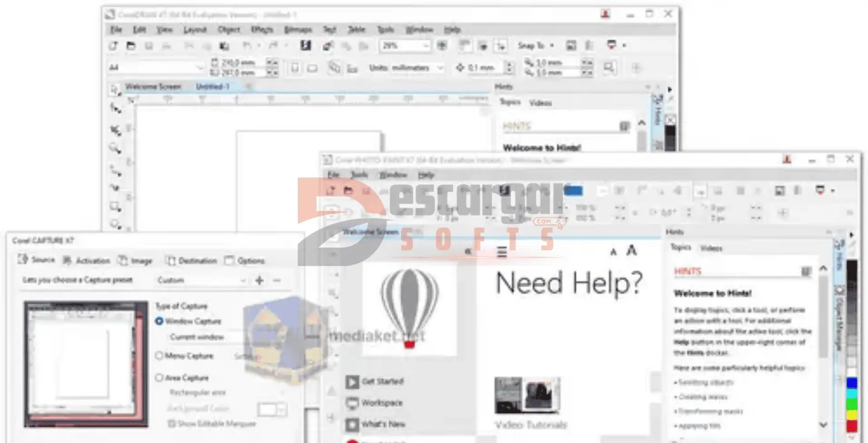Click the hamburger menu icon on Welcome Screen

501,252
